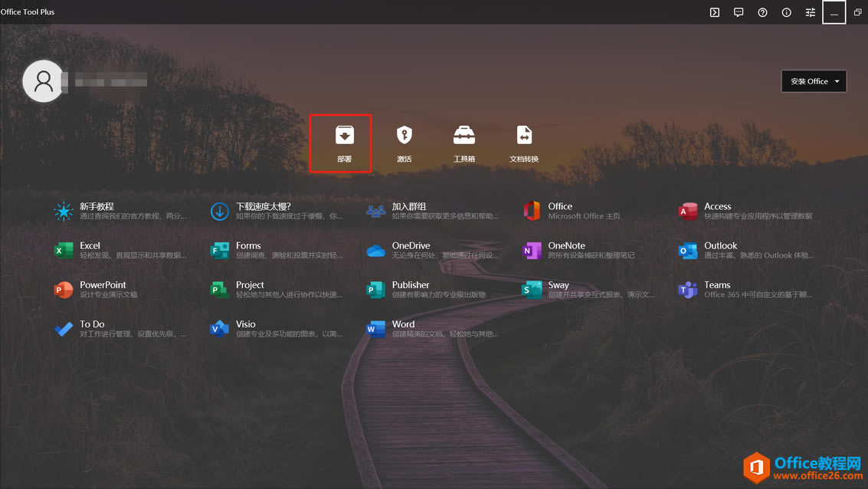Click the Project app icon

point(220,290)
